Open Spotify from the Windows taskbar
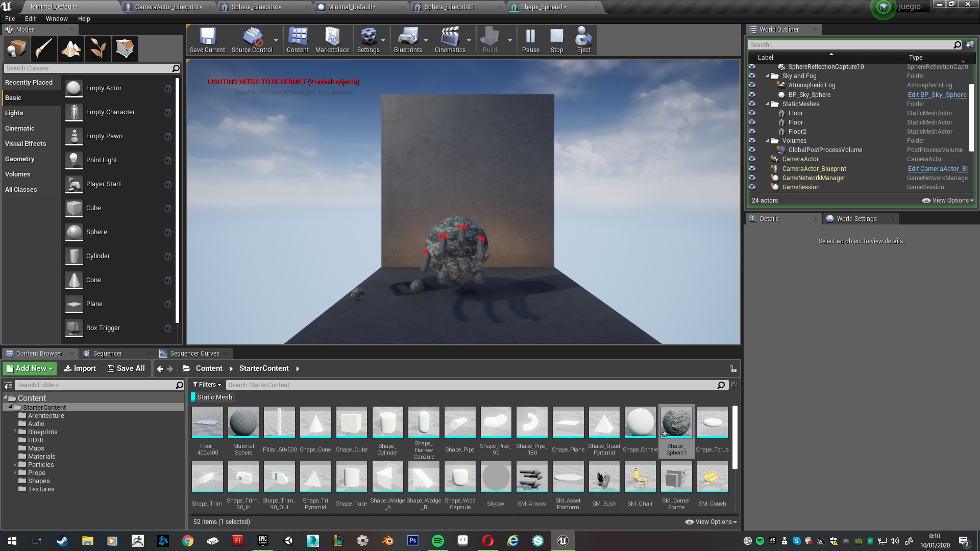 tap(437, 541)
